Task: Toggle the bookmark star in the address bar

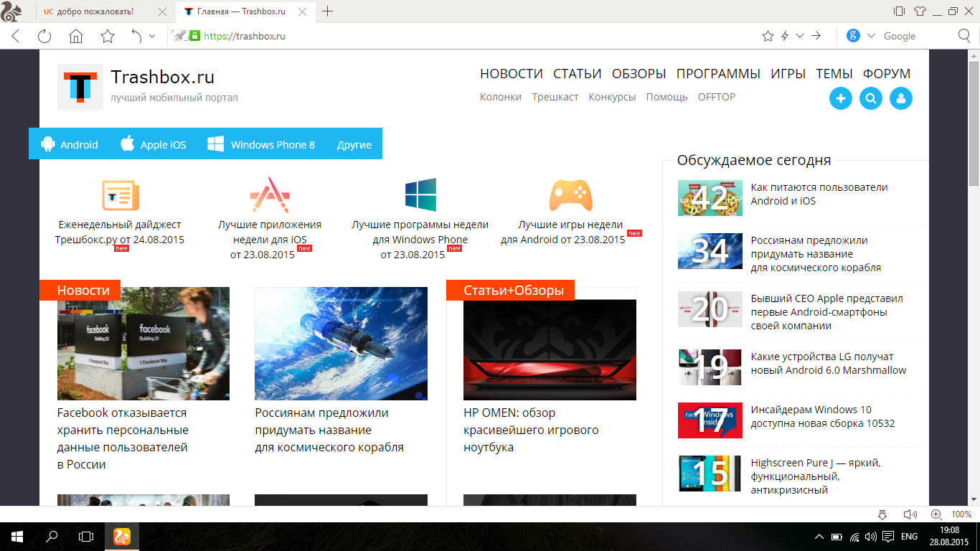Action: point(768,36)
